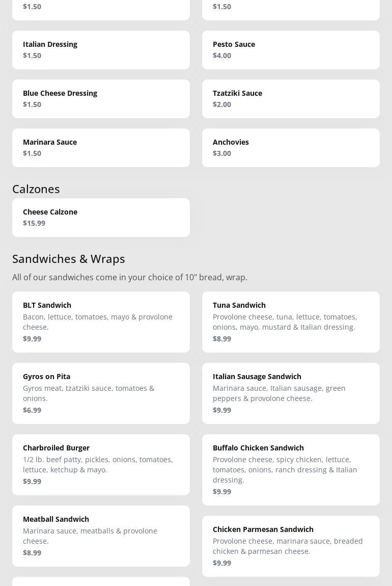Image resolution: width=392 pixels, height=586 pixels.
Task: Open the Cheese Calzone item
Action: [101, 218]
